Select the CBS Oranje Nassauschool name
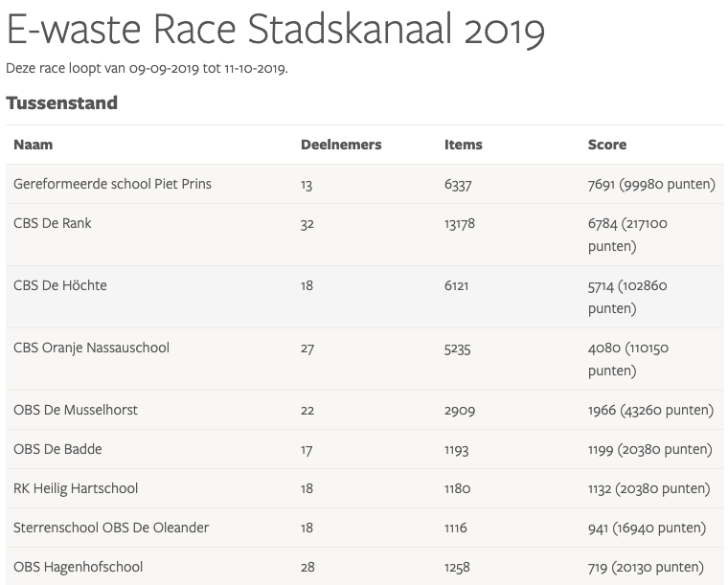Viewport: 728px width, 585px height. tap(91, 348)
